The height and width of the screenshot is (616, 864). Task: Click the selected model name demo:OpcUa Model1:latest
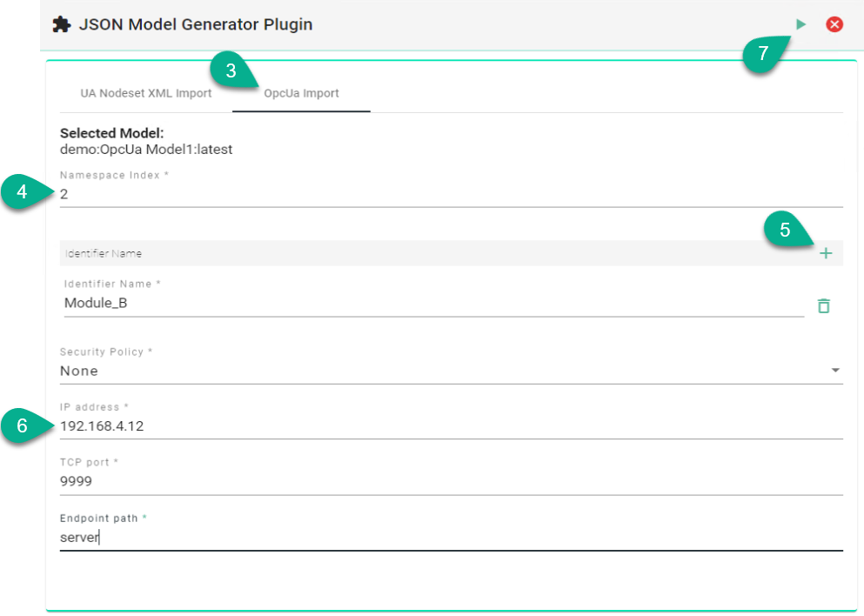[146, 149]
